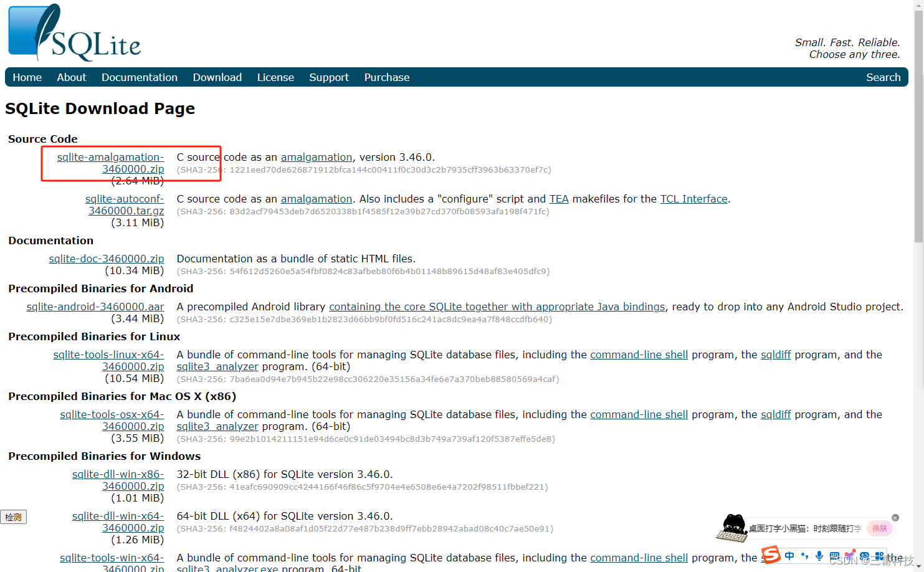Viewport: 924px width, 572px height.
Task: Open Android Java bindings link
Action: (497, 307)
